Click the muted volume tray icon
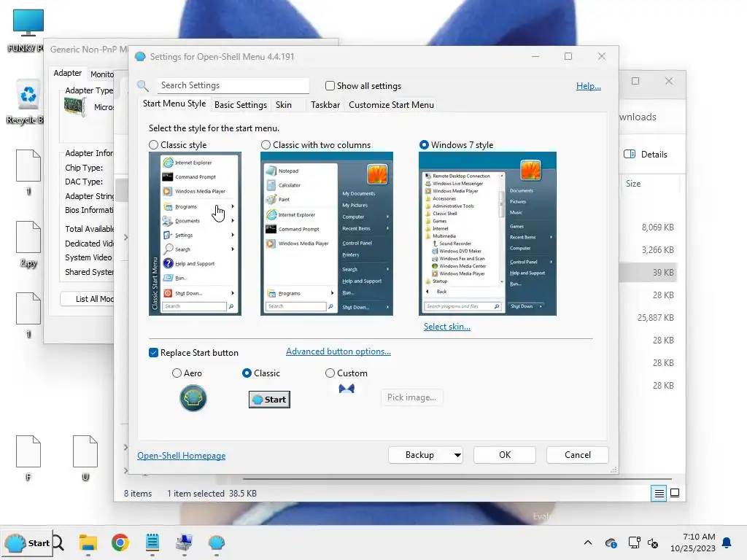Image resolution: width=747 pixels, height=560 pixels. [653, 542]
